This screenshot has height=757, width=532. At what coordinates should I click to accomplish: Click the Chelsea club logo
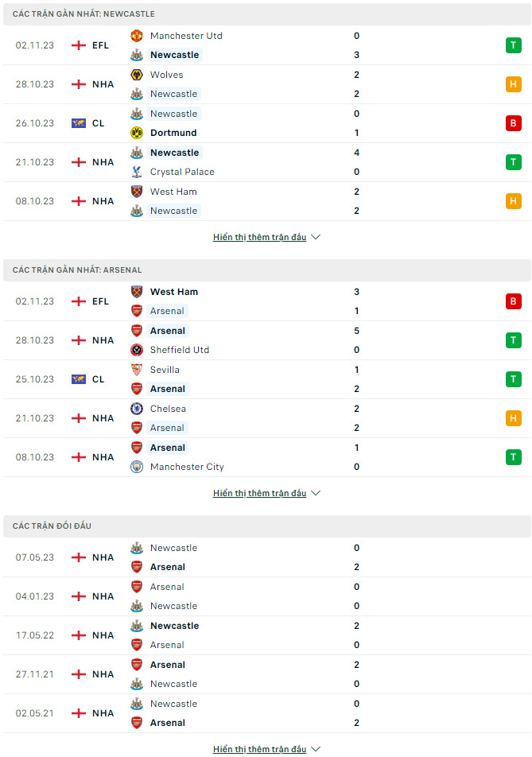tap(137, 409)
